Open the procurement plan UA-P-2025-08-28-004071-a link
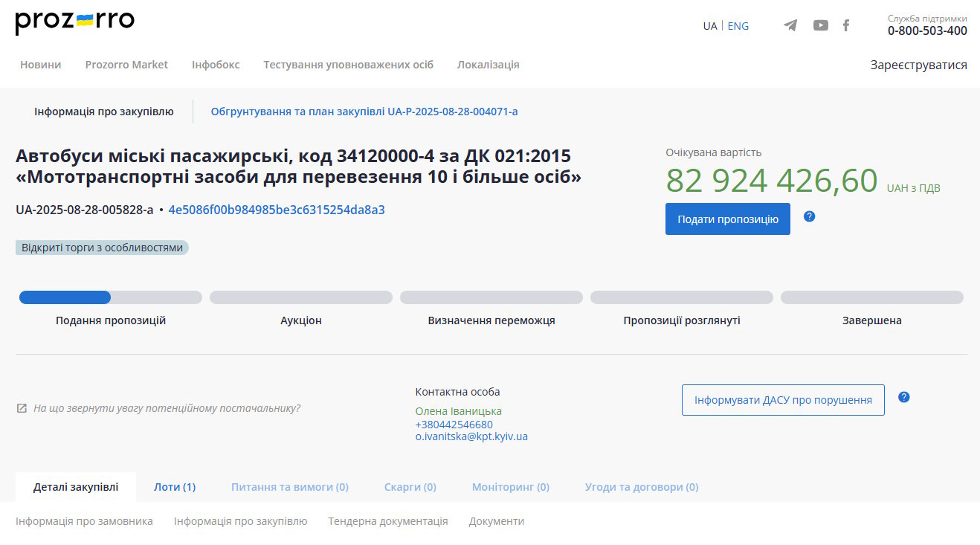Screen dimensions: 980x545 (x=364, y=112)
